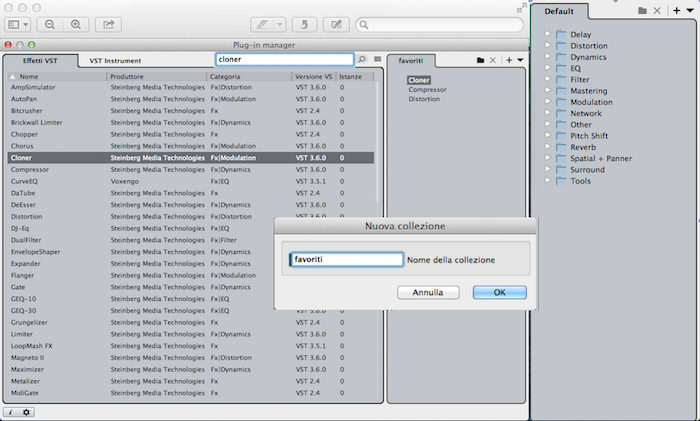700x421 pixels.
Task: Click the top toolbar search field
Action: [439, 25]
